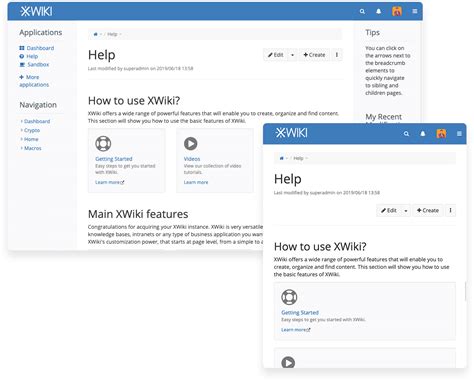Open Getting Started link in small window
Screen dimensions: 474x381
(300, 313)
